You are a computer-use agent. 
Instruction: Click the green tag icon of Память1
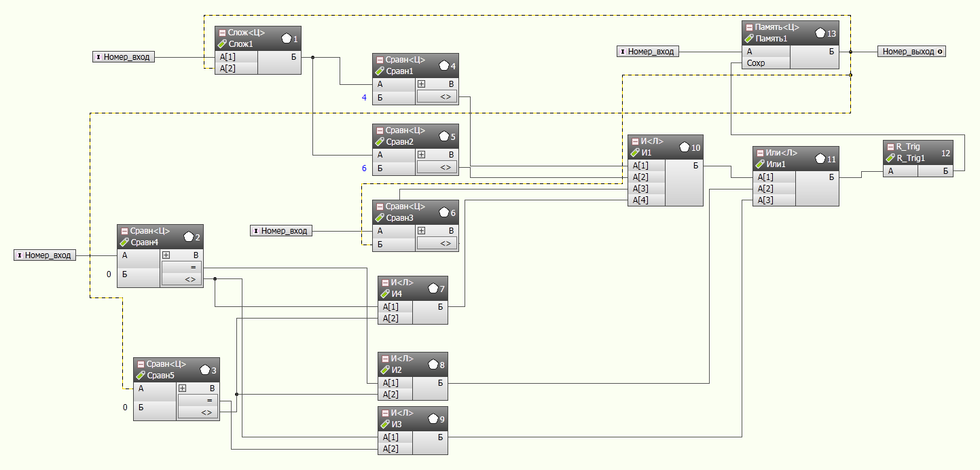click(x=749, y=38)
